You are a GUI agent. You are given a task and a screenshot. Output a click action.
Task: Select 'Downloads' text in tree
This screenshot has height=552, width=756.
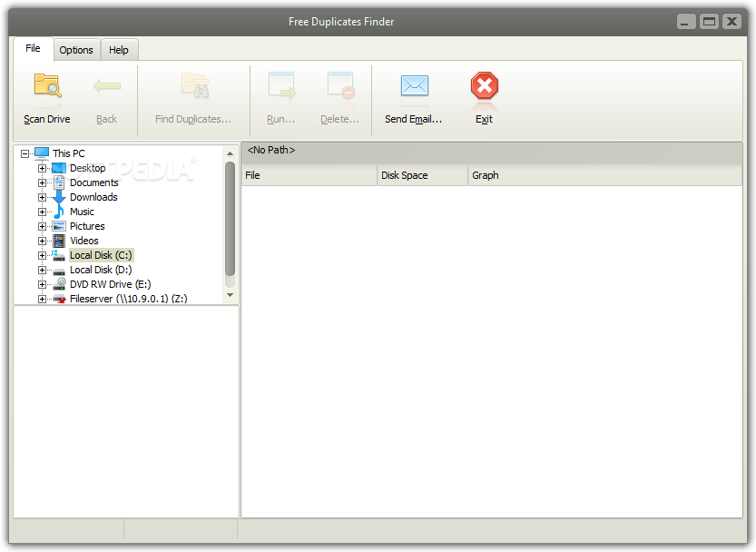click(x=93, y=197)
